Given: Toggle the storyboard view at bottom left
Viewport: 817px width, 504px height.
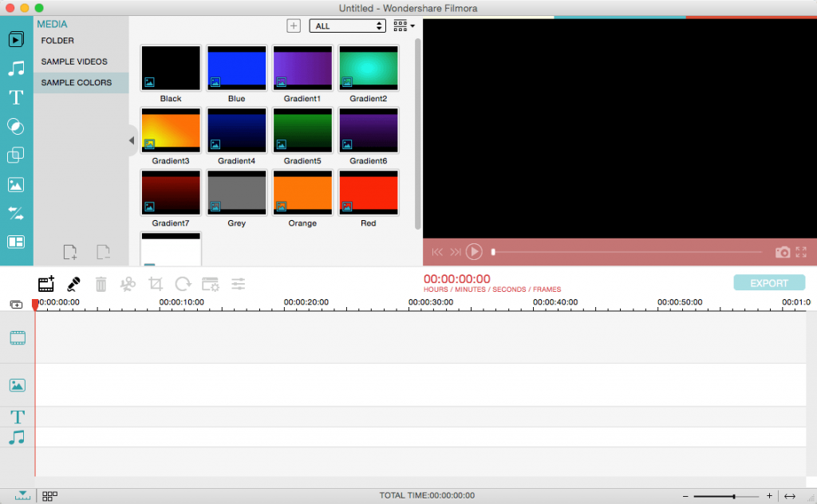Looking at the screenshot, I should click(49, 496).
